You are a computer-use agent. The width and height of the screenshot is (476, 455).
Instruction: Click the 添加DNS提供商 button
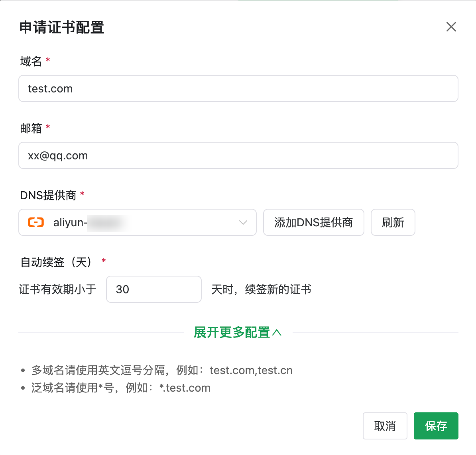point(313,222)
